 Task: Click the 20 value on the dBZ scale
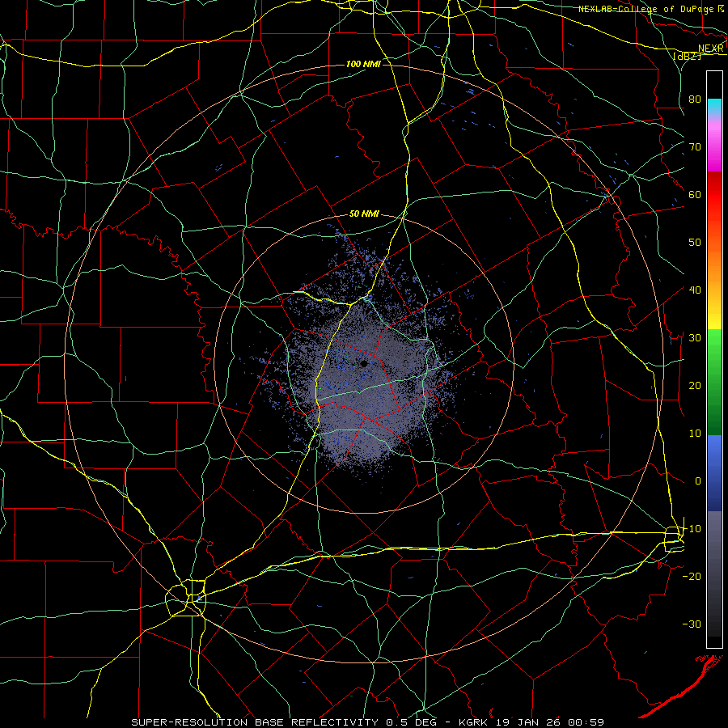pyautogui.click(x=695, y=386)
